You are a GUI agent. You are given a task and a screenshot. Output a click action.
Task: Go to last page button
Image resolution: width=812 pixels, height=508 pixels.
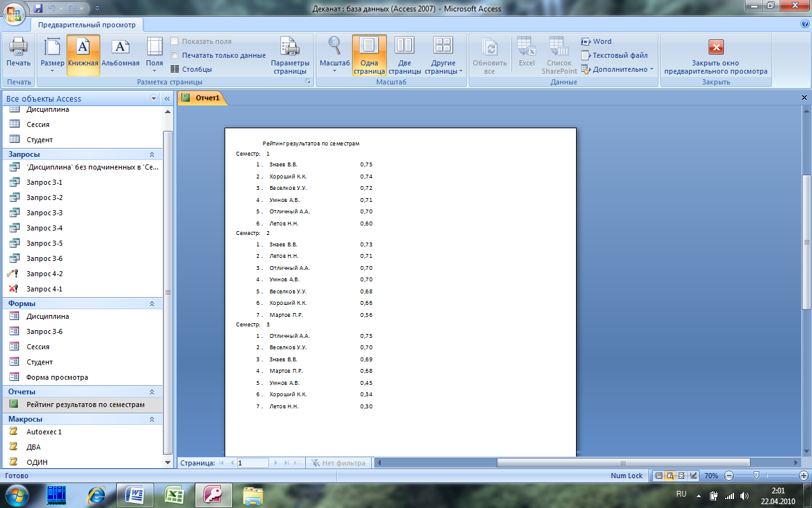point(286,463)
